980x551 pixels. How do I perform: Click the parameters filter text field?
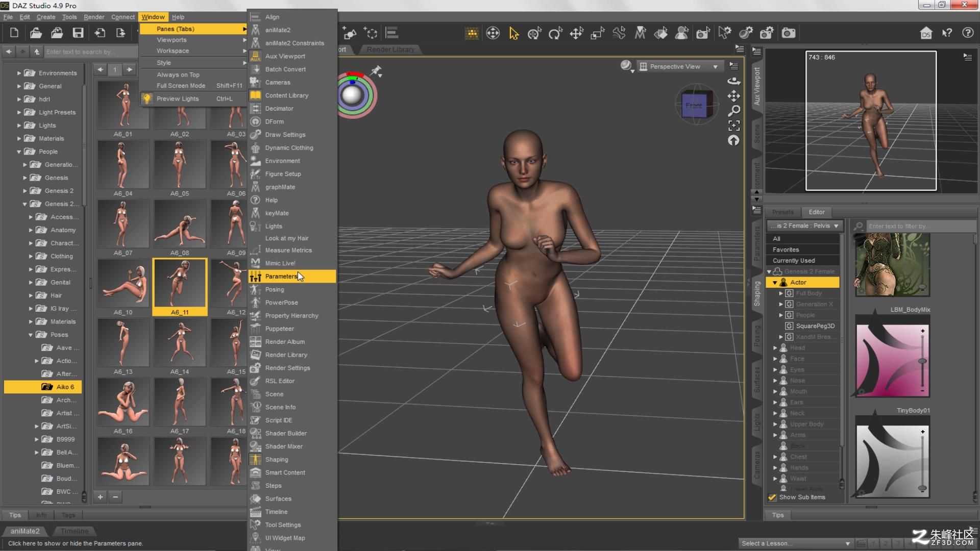921,226
